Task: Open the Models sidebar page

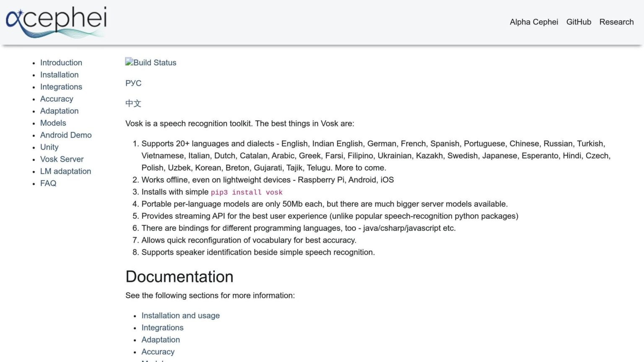Action: (x=53, y=123)
